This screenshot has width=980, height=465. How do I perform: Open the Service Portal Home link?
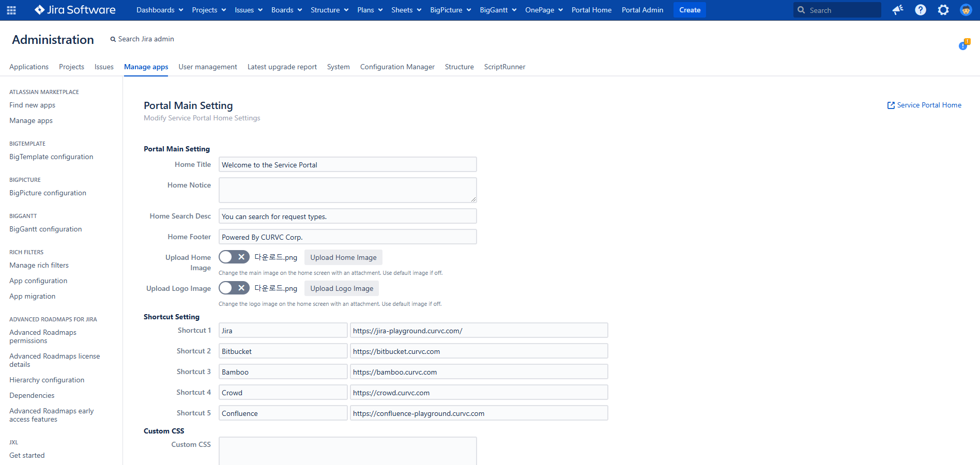coord(929,105)
